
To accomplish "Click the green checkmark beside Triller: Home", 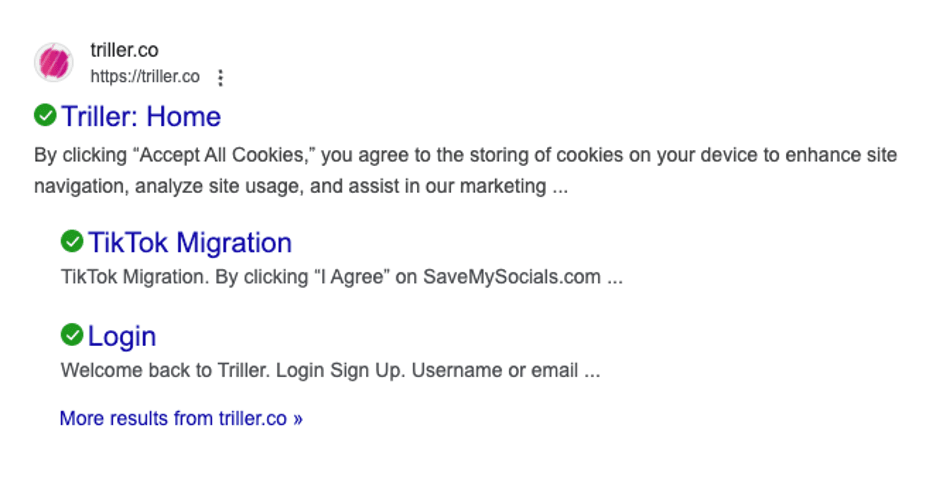I will tap(45, 116).
